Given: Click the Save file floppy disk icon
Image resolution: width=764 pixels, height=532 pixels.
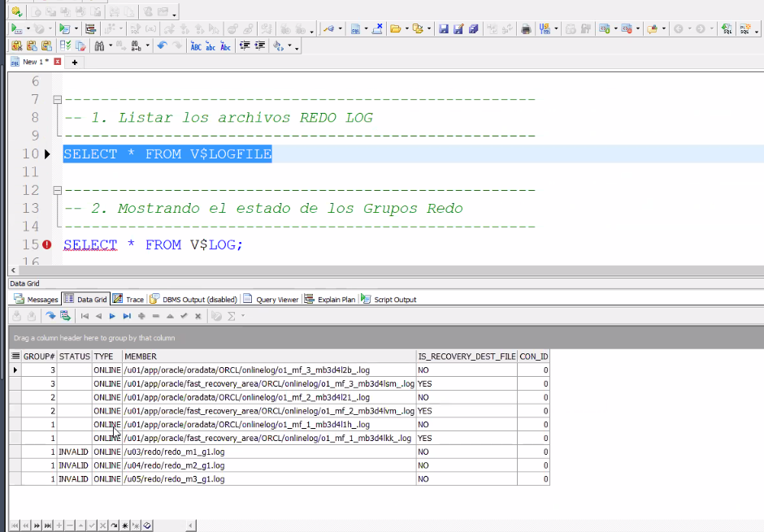Looking at the screenshot, I should 444,28.
